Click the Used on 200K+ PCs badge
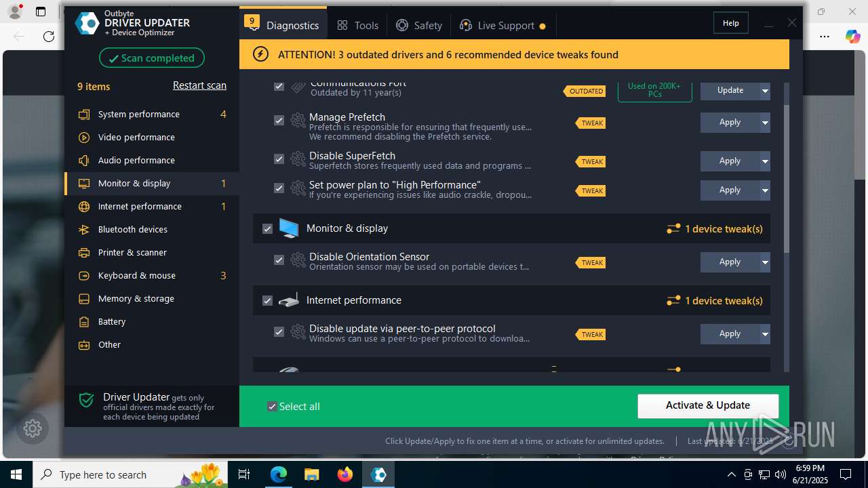Screen dimensions: 868x488 tap(655, 91)
